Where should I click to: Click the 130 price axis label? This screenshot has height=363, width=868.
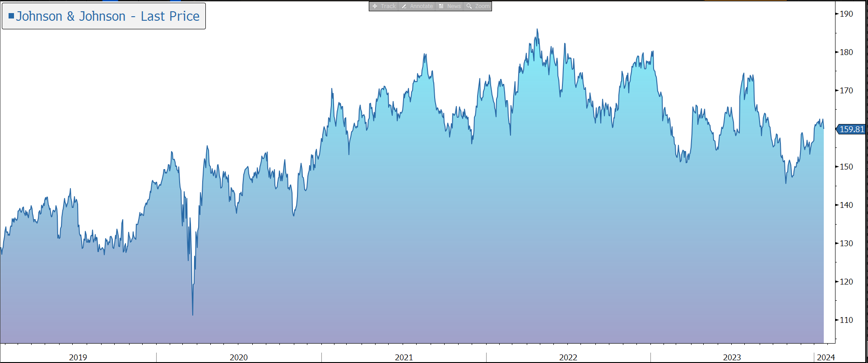(846, 244)
